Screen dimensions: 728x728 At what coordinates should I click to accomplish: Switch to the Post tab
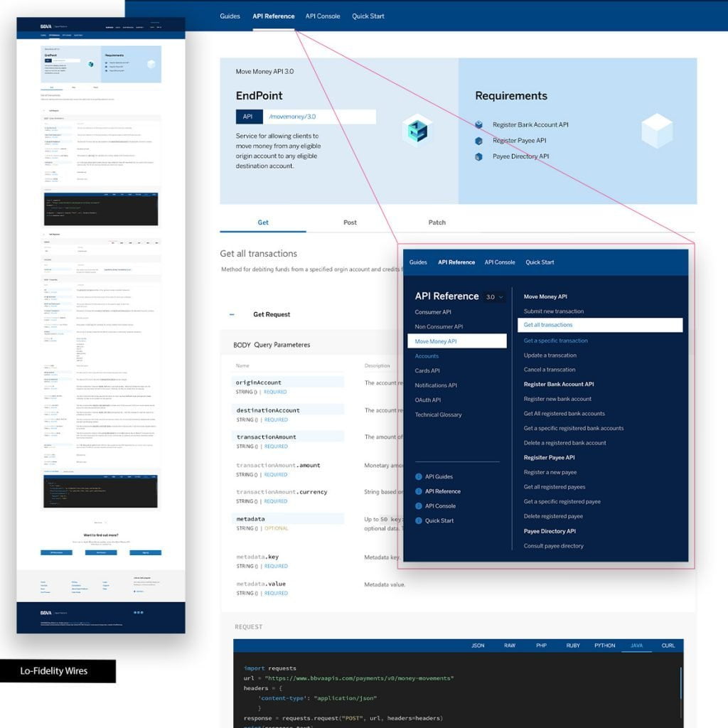(x=350, y=222)
